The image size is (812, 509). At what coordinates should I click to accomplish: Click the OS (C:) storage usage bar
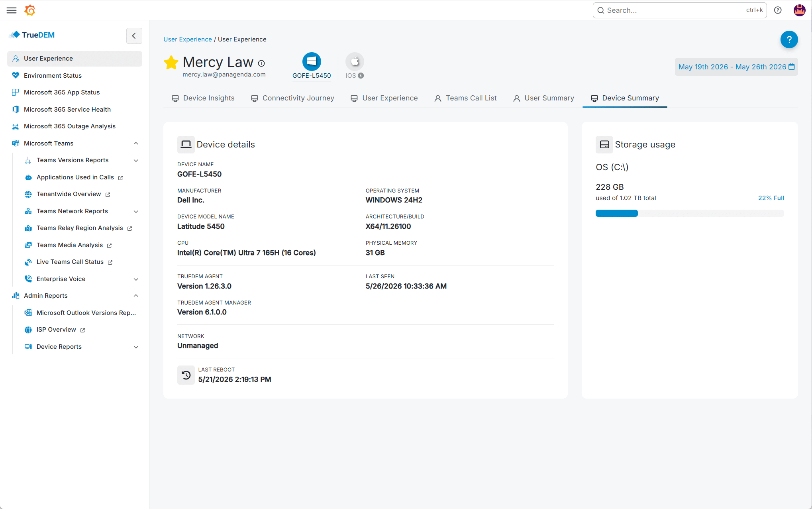click(x=690, y=213)
